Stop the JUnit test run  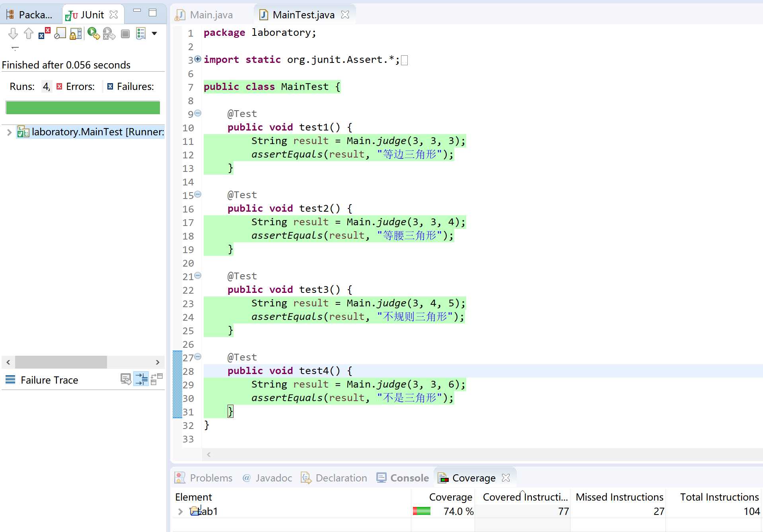[125, 34]
